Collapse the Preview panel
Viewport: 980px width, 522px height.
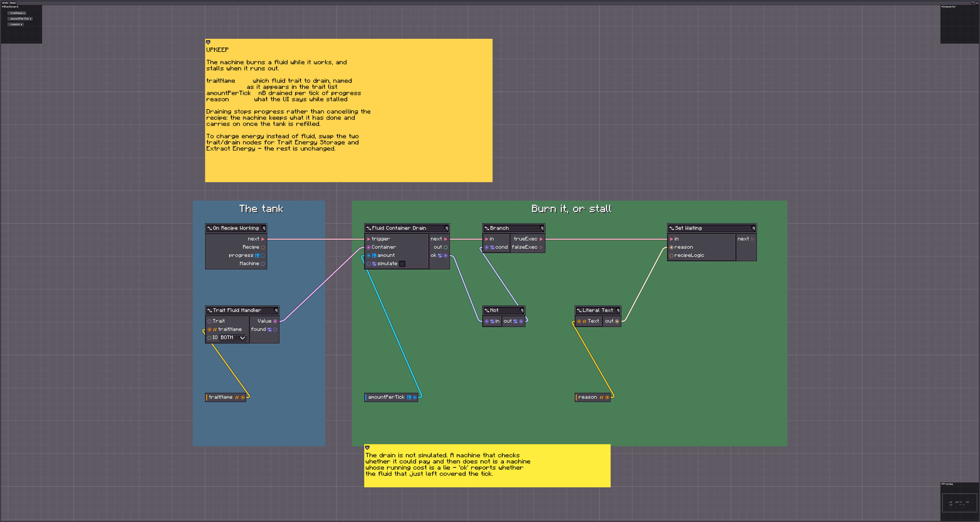click(942, 484)
